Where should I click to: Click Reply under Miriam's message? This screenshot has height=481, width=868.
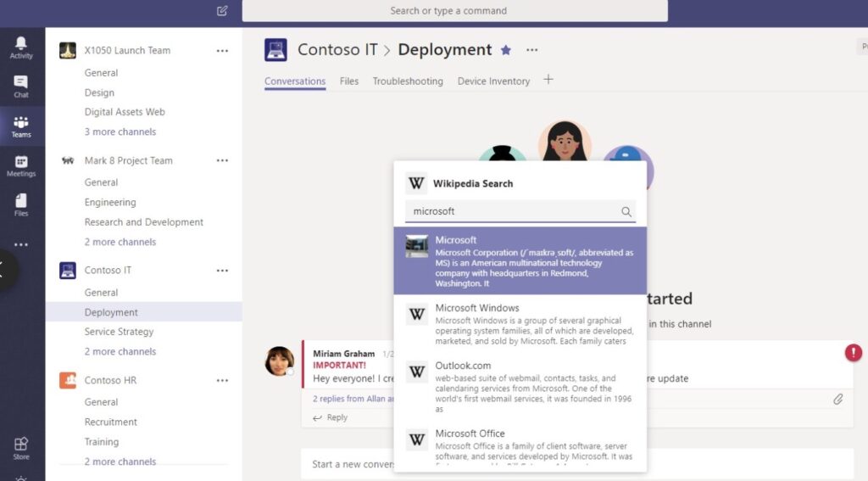[331, 417]
